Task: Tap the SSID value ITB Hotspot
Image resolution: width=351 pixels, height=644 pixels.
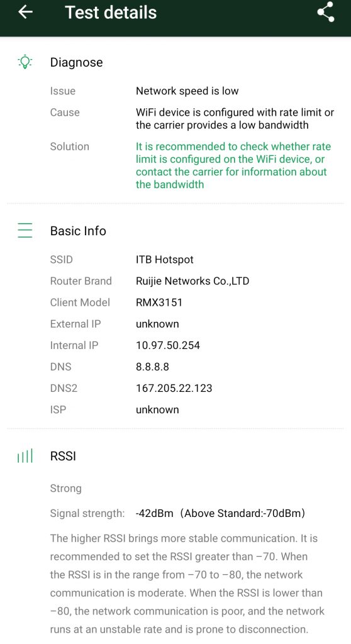Action: pos(164,260)
